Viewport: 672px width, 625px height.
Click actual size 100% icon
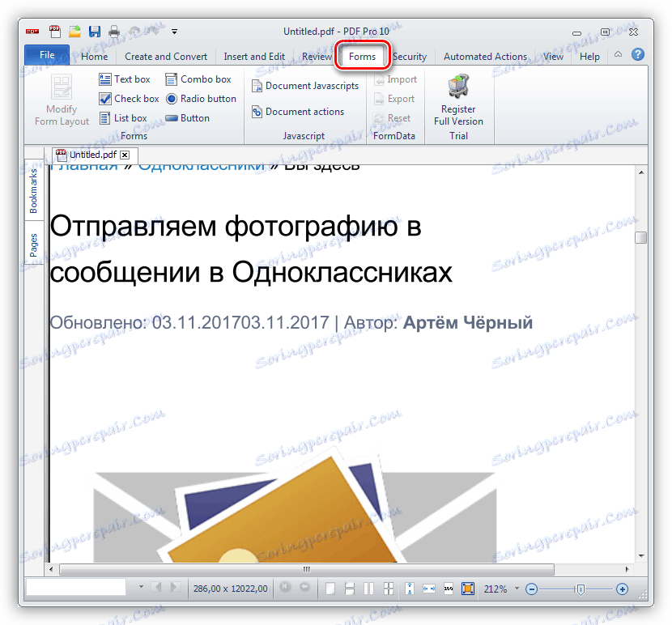coord(449,589)
